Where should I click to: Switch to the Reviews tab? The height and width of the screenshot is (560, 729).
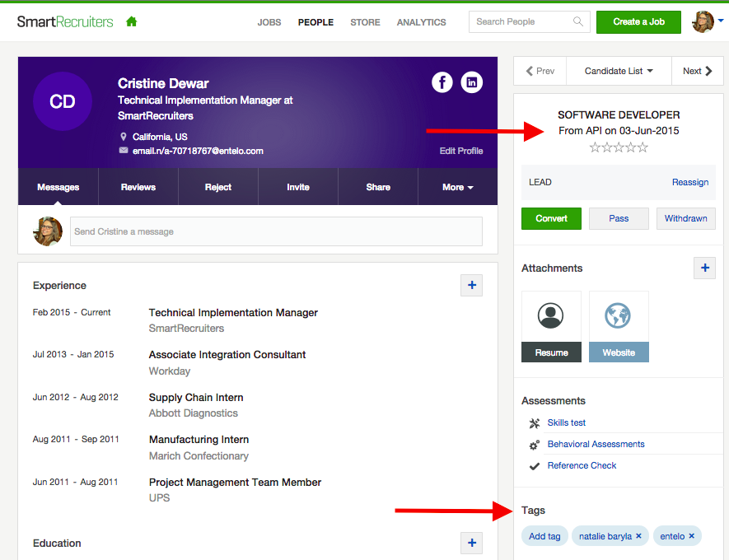(138, 187)
